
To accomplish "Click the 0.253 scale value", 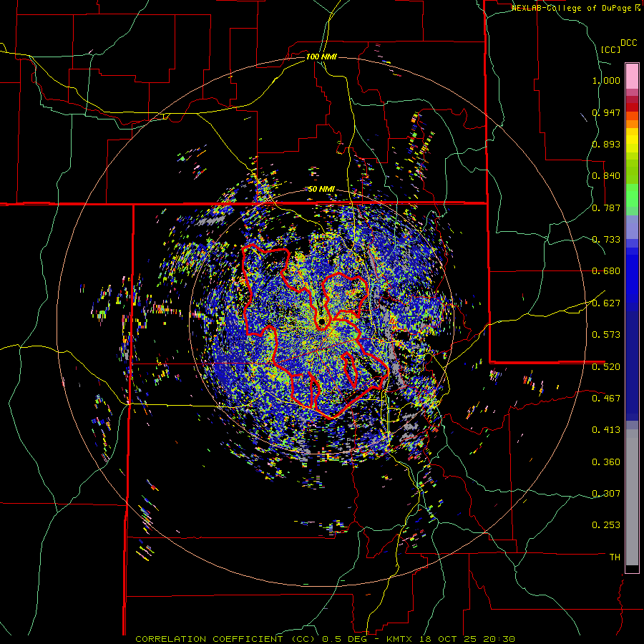I will [x=606, y=525].
